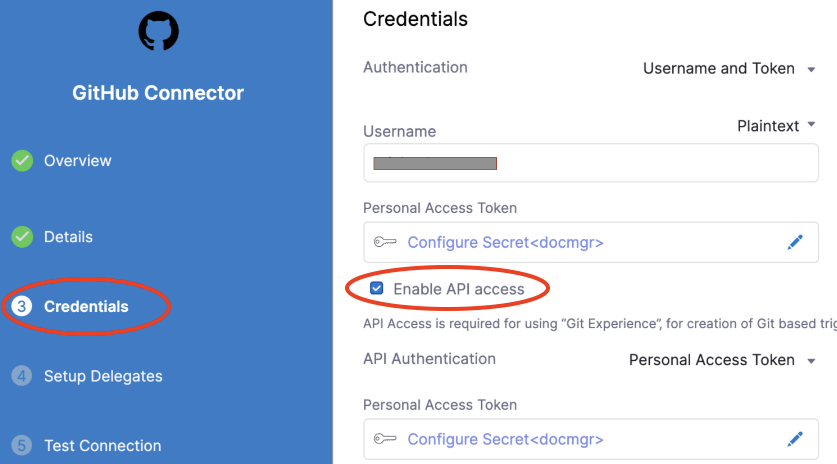
Task: Click the API Configure Secret<docmgr> link
Action: (505, 439)
